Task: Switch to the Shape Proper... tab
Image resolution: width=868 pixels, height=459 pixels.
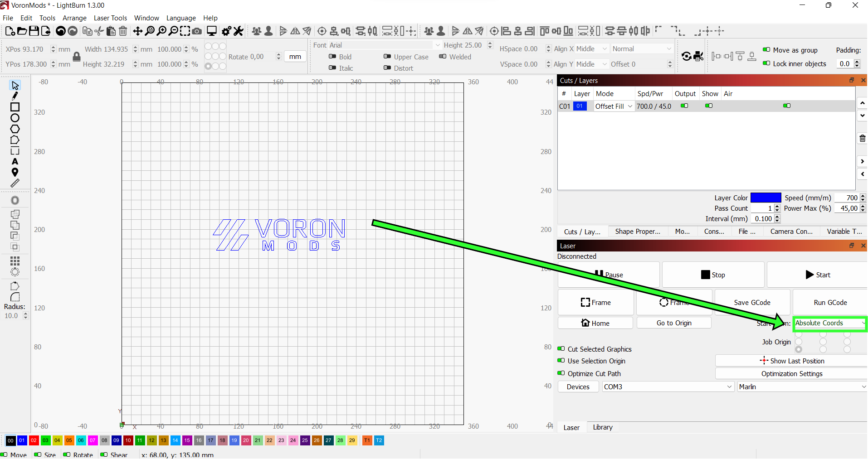Action: 637,232
